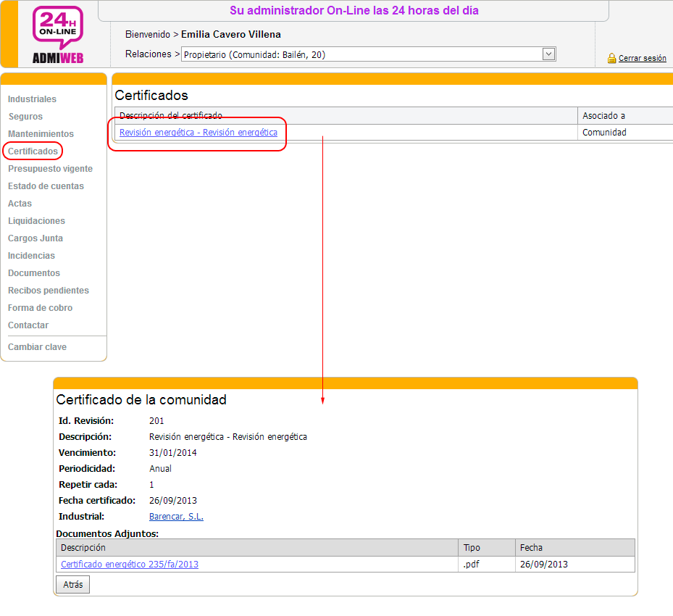Click the 24H On-Line Admiweb logo

[58, 35]
